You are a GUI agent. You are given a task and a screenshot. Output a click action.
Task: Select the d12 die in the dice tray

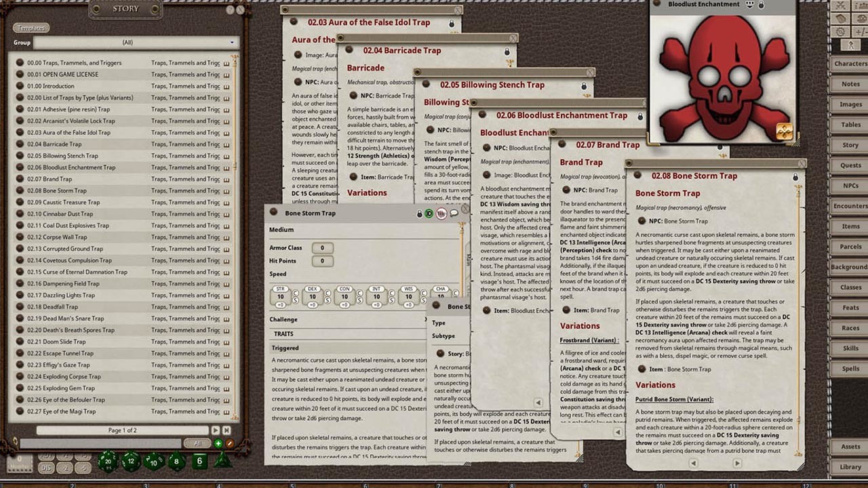[130, 461]
